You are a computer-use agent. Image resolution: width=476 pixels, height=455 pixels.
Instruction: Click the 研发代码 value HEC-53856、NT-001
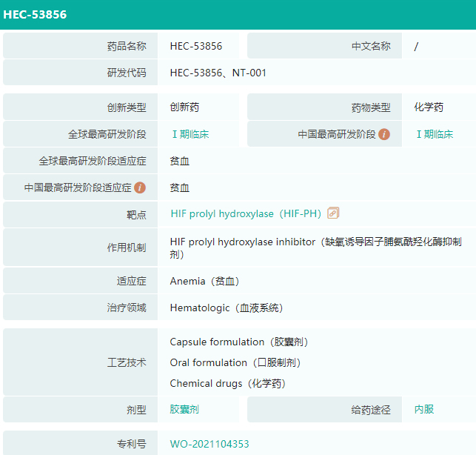coord(218,73)
